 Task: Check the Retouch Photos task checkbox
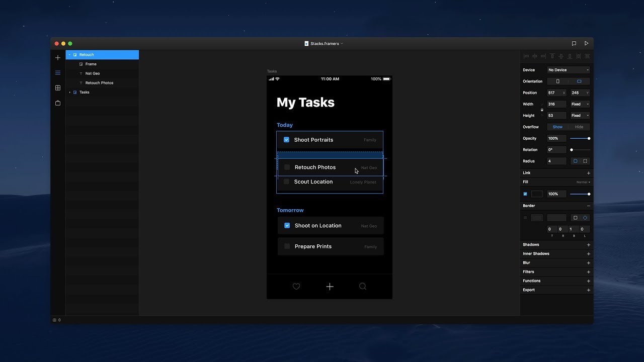[x=287, y=167]
